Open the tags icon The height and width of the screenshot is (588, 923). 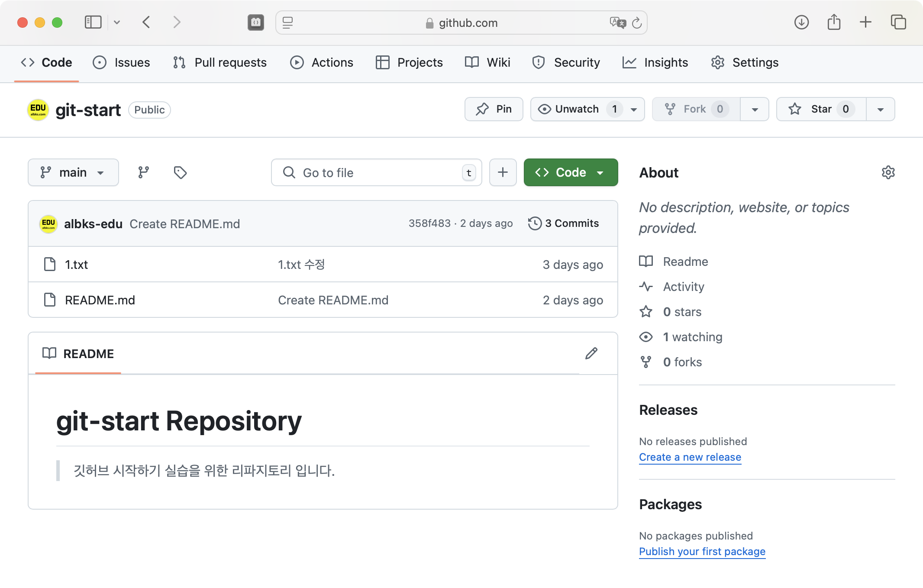pyautogui.click(x=180, y=172)
